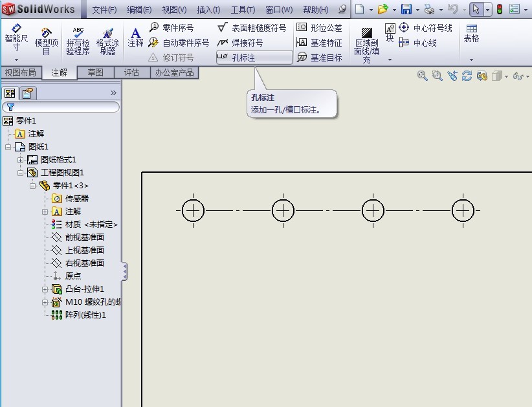Click the select cursor tool

(476, 9)
